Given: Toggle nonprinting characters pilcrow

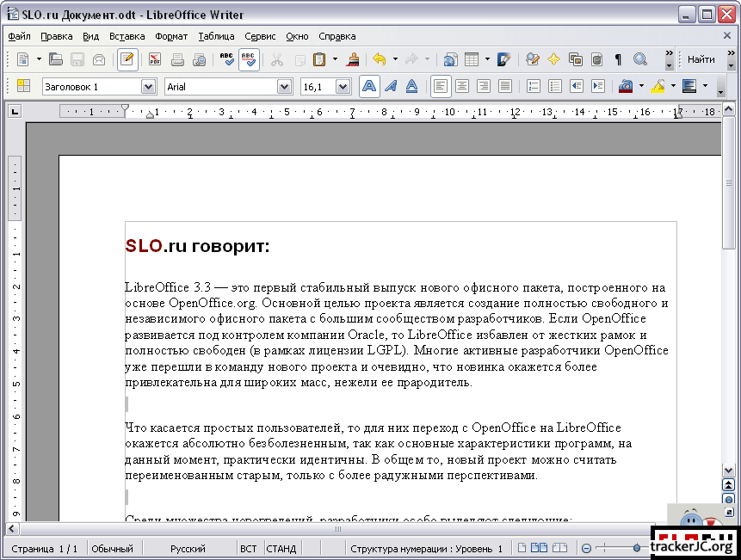Looking at the screenshot, I should (618, 59).
